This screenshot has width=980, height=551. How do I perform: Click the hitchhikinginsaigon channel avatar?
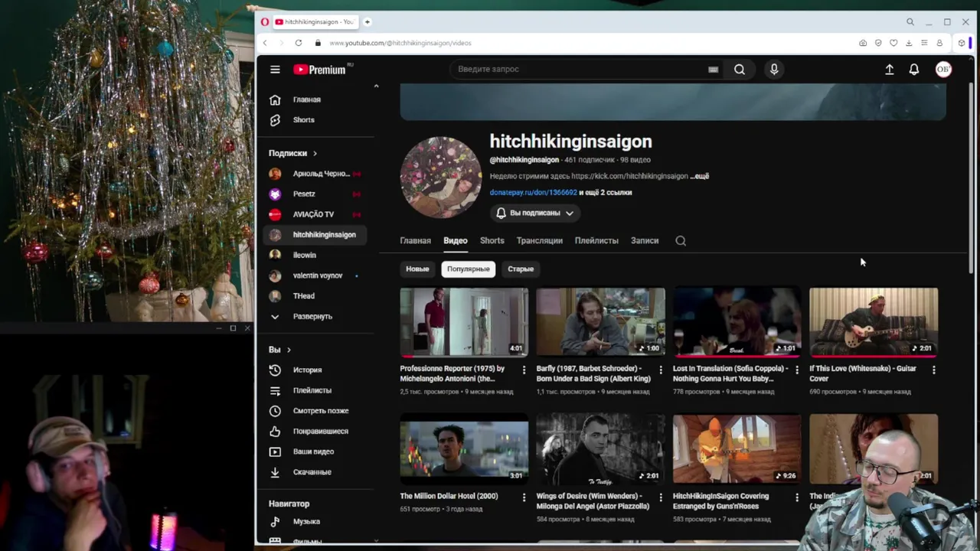[x=441, y=177]
